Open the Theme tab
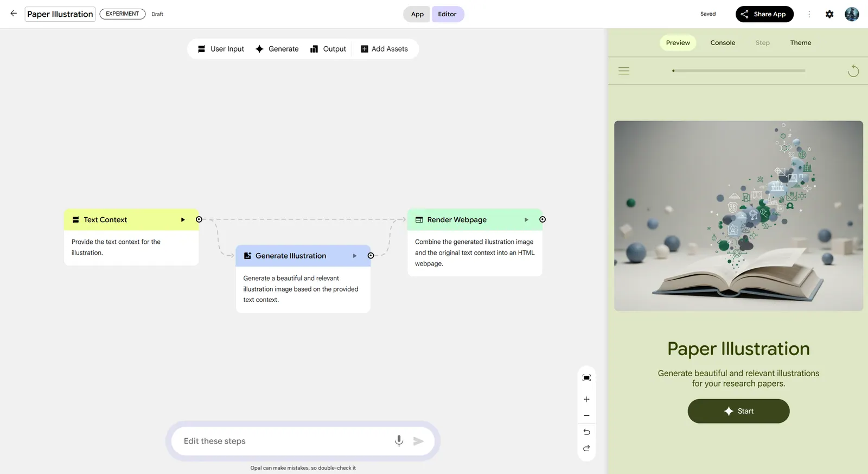The image size is (868, 474). tap(800, 43)
